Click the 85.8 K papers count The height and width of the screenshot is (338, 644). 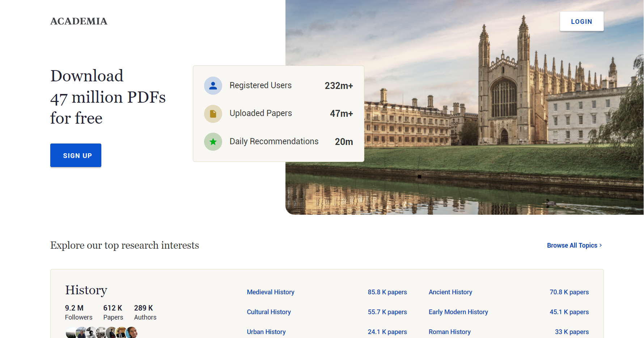click(387, 292)
